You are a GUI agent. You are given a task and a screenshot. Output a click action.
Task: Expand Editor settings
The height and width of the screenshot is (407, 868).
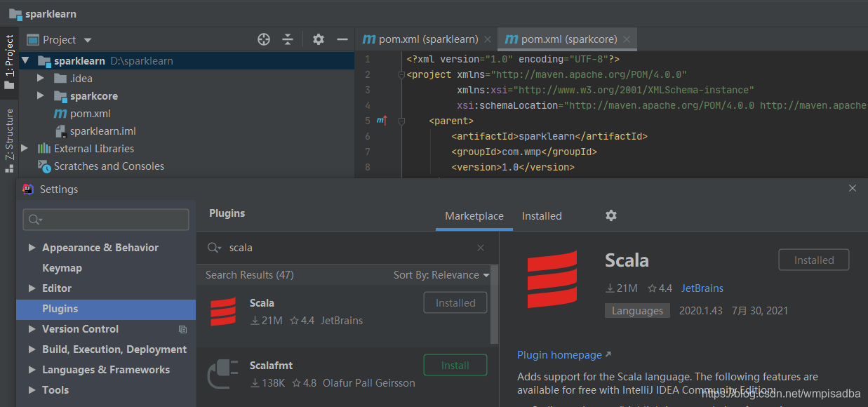[32, 288]
